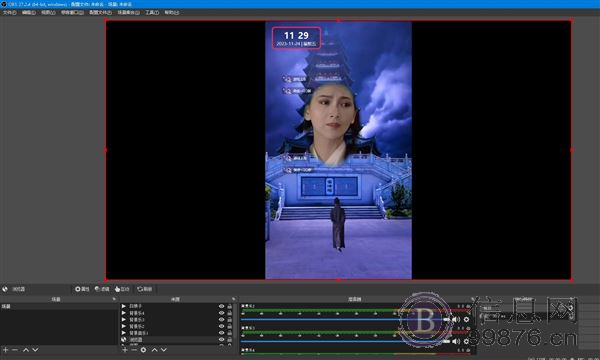This screenshot has width=600, height=360.
Task: Move selected source up in sources list
Action: [x=154, y=350]
